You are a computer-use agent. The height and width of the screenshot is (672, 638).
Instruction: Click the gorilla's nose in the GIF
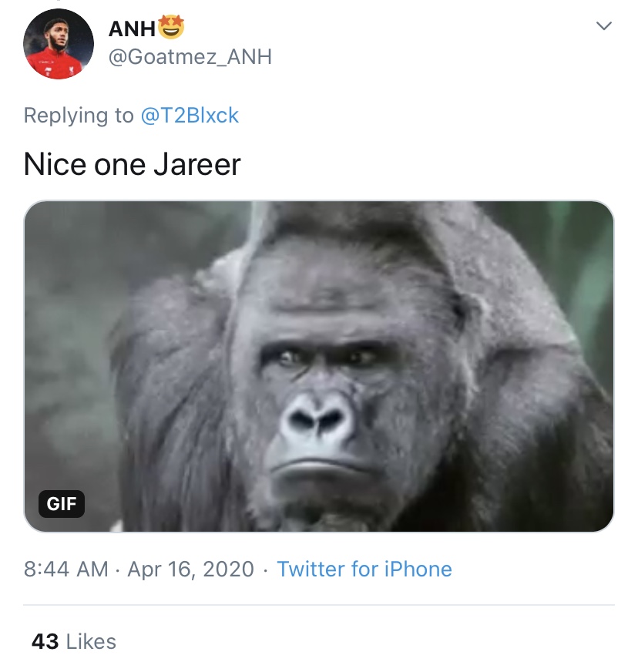coord(318,417)
